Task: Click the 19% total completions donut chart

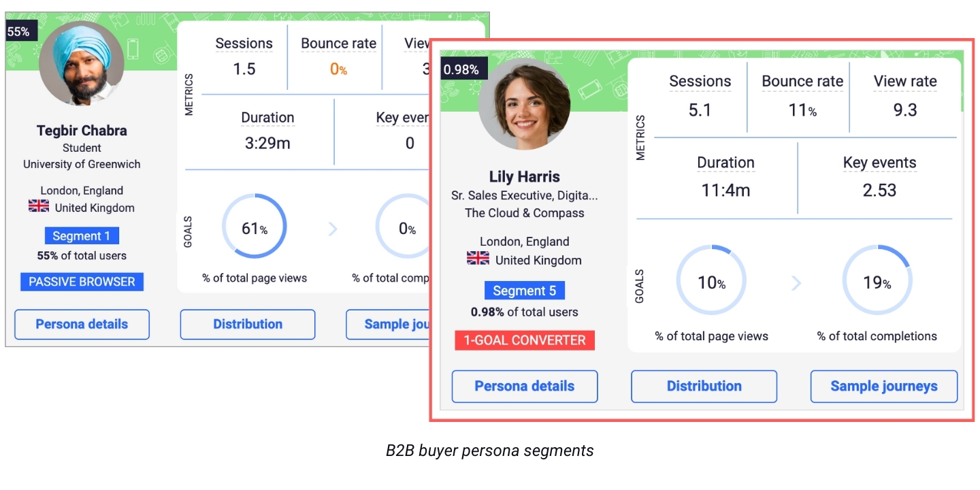Action: tap(877, 280)
